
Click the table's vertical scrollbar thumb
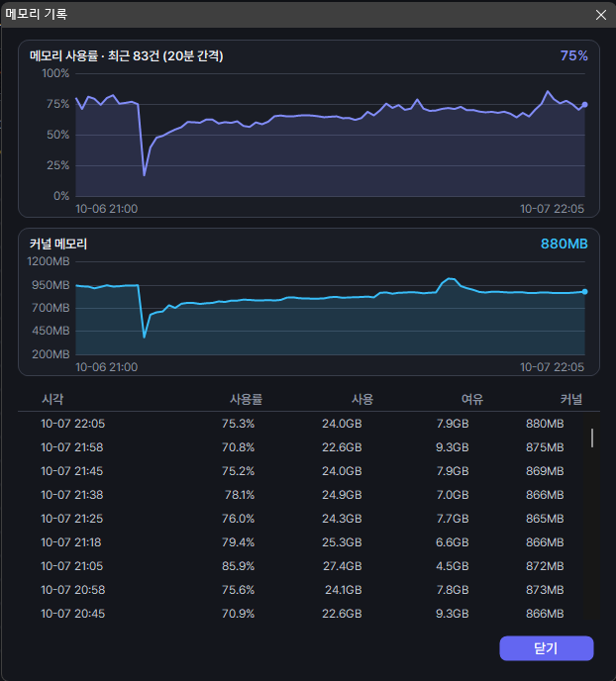591,438
